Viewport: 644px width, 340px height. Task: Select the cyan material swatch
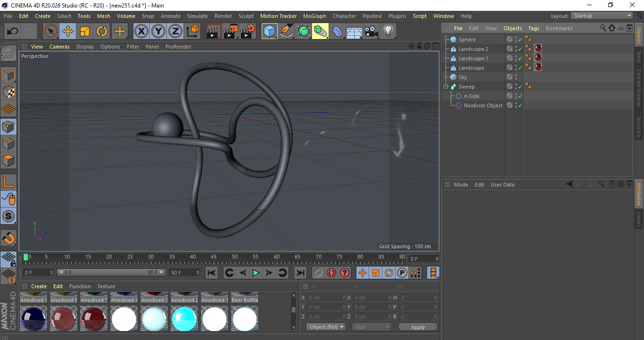(x=184, y=319)
